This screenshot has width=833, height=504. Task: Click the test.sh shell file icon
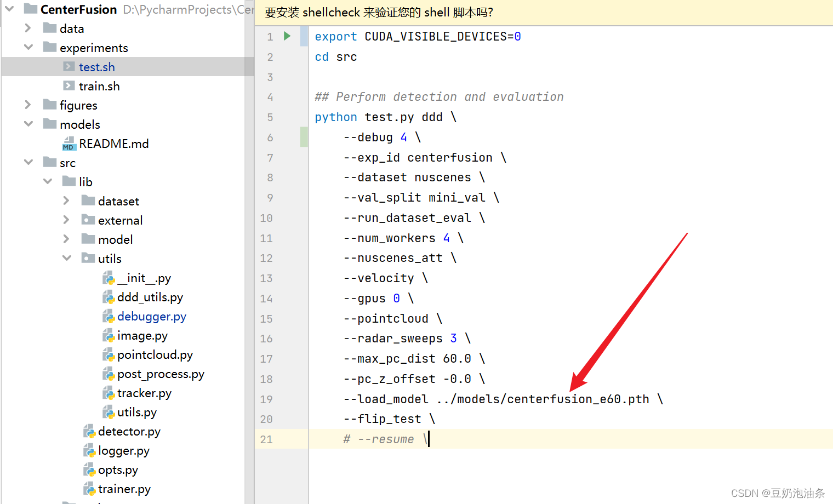(x=69, y=66)
